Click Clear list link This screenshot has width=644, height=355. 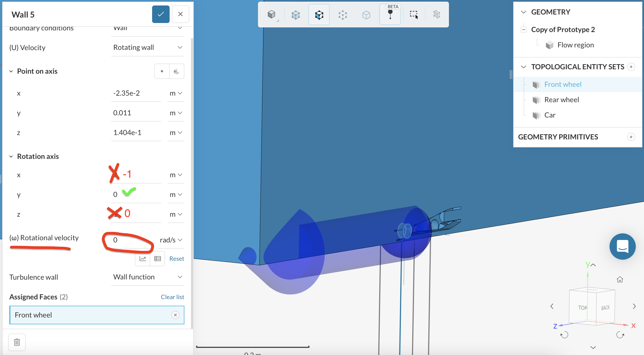tap(172, 297)
